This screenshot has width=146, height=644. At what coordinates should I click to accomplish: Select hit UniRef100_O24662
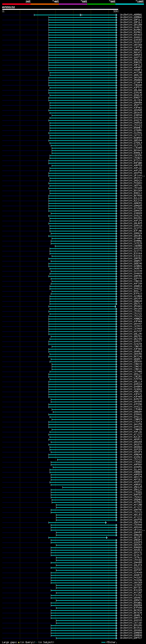coord(131,389)
